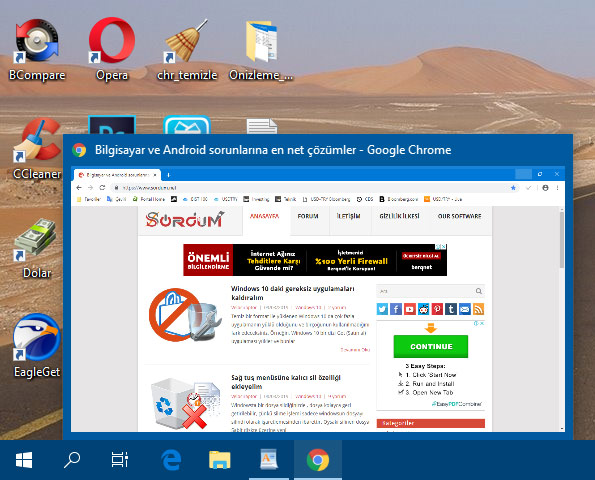Switch to the document app on taskbar

[x=269, y=460]
